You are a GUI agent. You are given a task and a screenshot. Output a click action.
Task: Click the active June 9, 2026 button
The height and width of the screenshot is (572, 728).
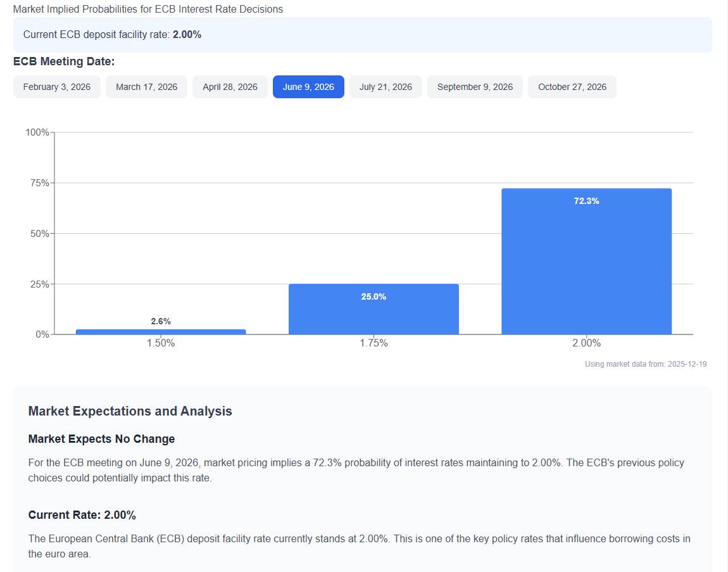pyautogui.click(x=308, y=87)
